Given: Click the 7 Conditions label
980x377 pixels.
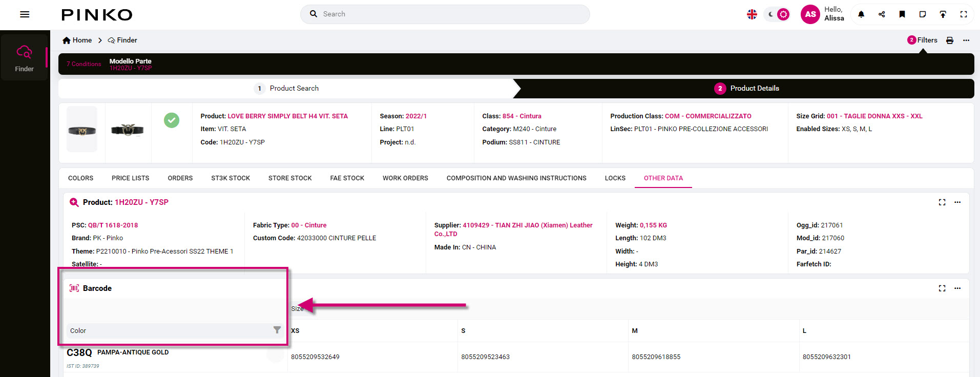Looking at the screenshot, I should coord(84,64).
